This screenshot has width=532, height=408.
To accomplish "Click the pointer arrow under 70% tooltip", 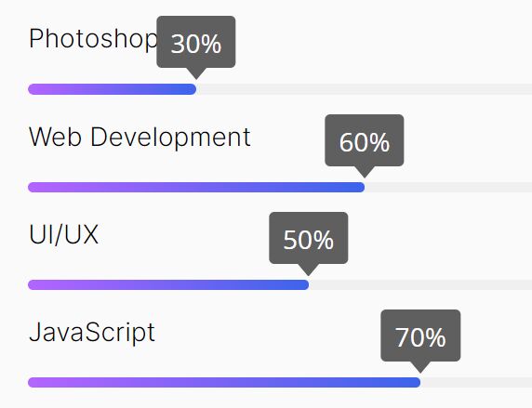I will click(420, 367).
